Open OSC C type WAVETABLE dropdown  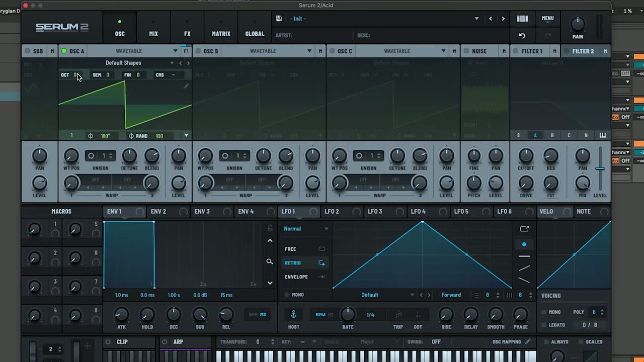443,51
